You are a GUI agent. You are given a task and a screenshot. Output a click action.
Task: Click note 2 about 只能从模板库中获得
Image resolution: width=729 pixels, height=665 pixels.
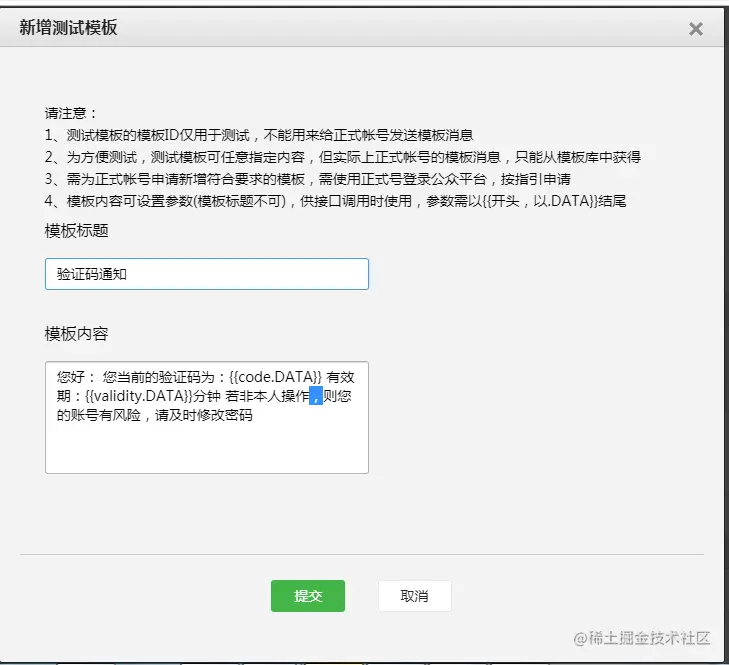(x=343, y=157)
